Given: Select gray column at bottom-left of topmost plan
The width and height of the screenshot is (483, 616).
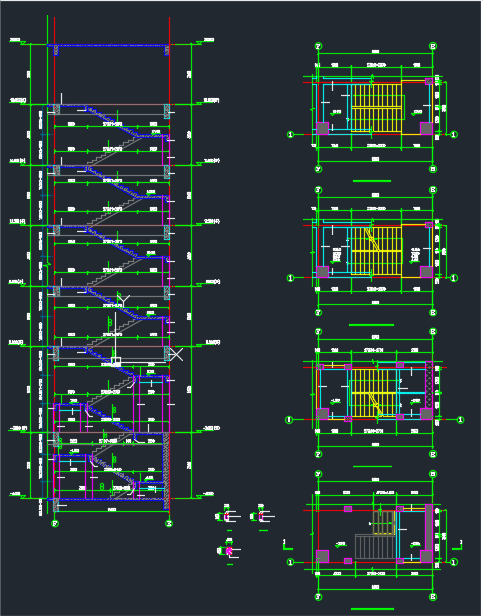Looking at the screenshot, I should point(323,128).
